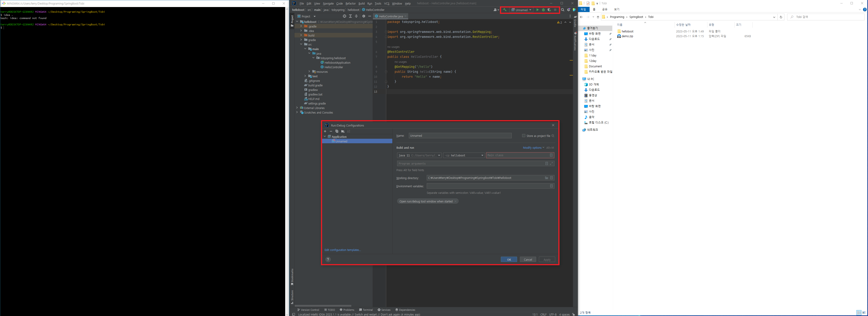Click the Tobi 검색 search box
This screenshot has height=316, width=868.
point(826,17)
